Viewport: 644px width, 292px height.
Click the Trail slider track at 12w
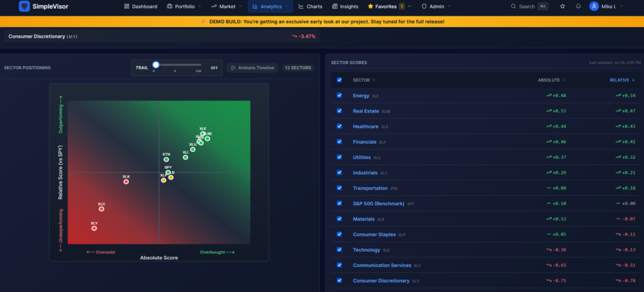coord(199,65)
